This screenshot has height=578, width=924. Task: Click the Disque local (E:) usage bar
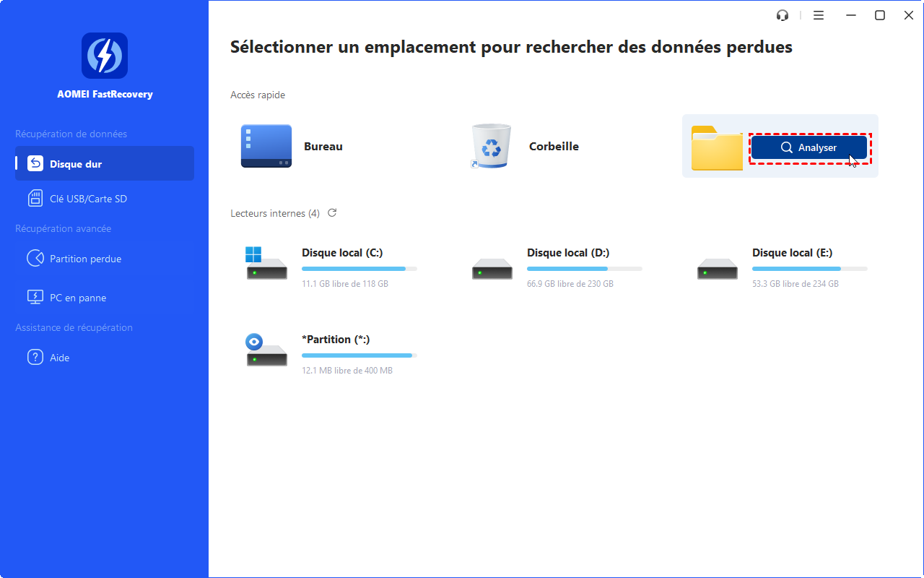pyautogui.click(x=809, y=269)
